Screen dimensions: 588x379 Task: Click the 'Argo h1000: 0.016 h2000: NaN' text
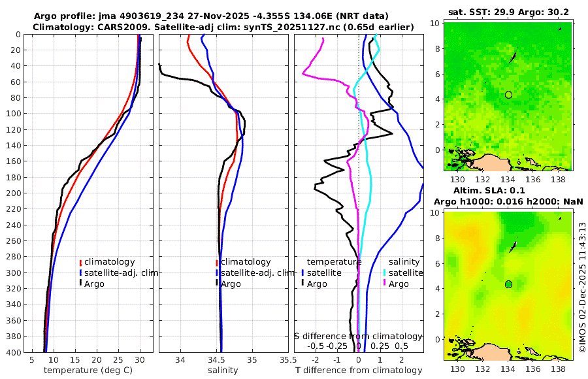pos(508,202)
